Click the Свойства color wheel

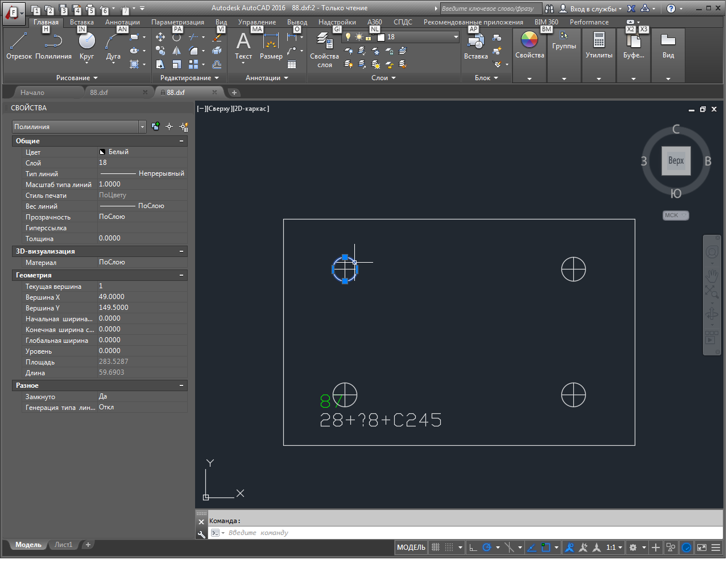(x=530, y=41)
